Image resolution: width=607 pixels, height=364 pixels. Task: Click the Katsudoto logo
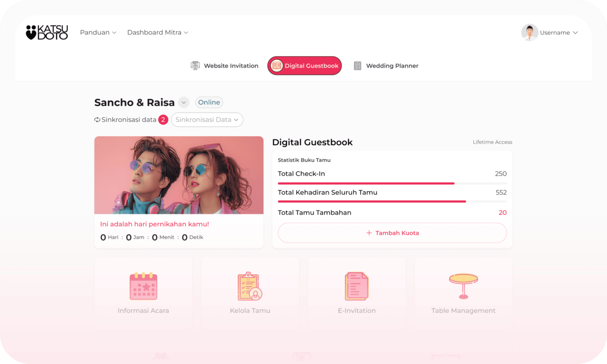coord(47,32)
